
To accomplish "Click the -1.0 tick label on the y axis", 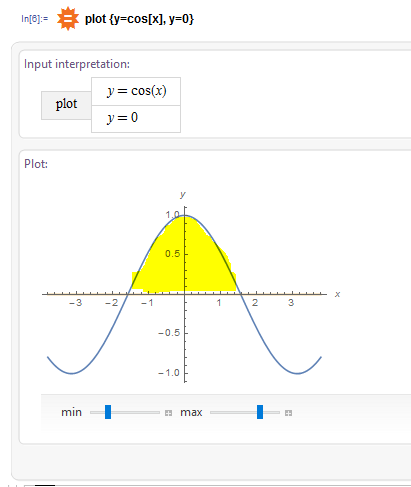I will 169,373.
